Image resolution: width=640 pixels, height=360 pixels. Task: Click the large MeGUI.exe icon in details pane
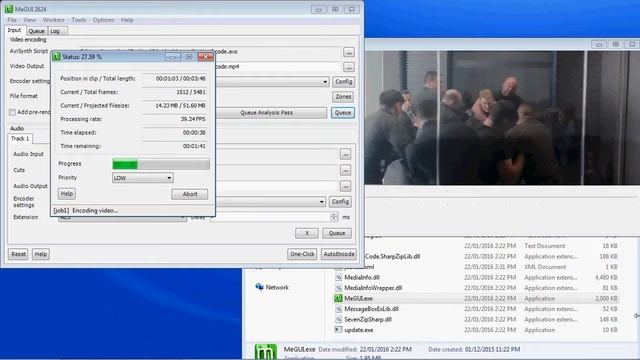pos(266,351)
